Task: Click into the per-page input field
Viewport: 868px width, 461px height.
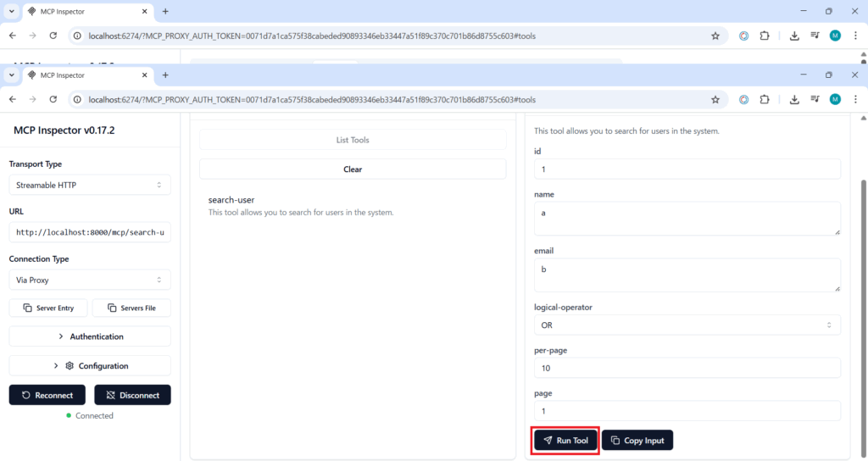Action: [687, 368]
